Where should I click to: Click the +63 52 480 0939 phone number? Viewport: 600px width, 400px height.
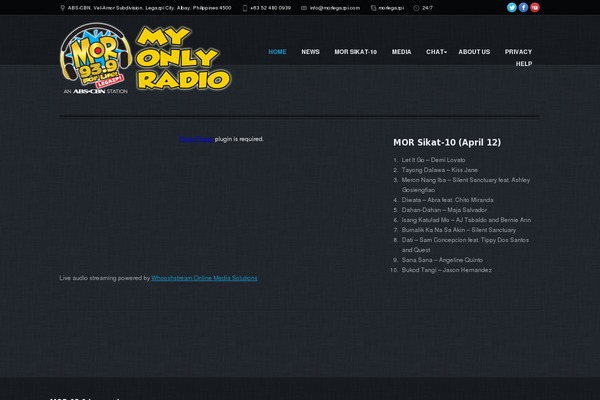271,8
